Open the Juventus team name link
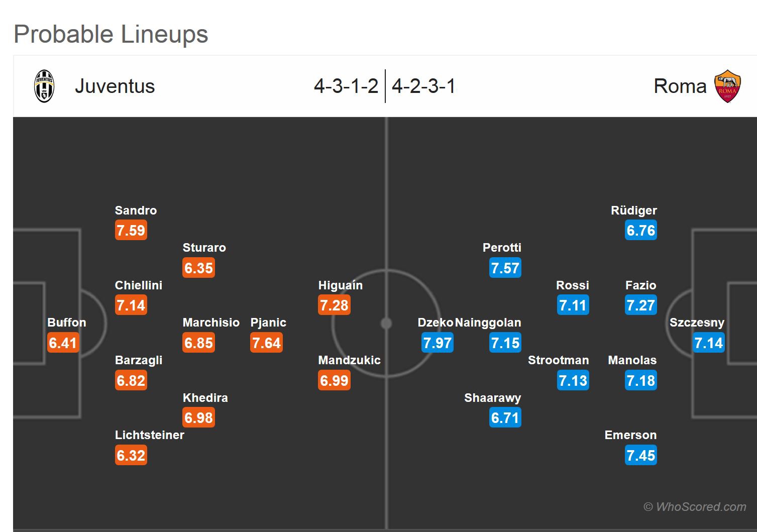The width and height of the screenshot is (757, 532). (115, 86)
